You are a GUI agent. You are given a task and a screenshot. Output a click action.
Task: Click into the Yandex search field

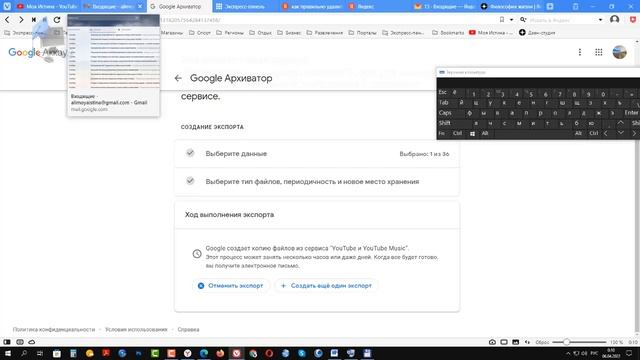click(x=561, y=20)
